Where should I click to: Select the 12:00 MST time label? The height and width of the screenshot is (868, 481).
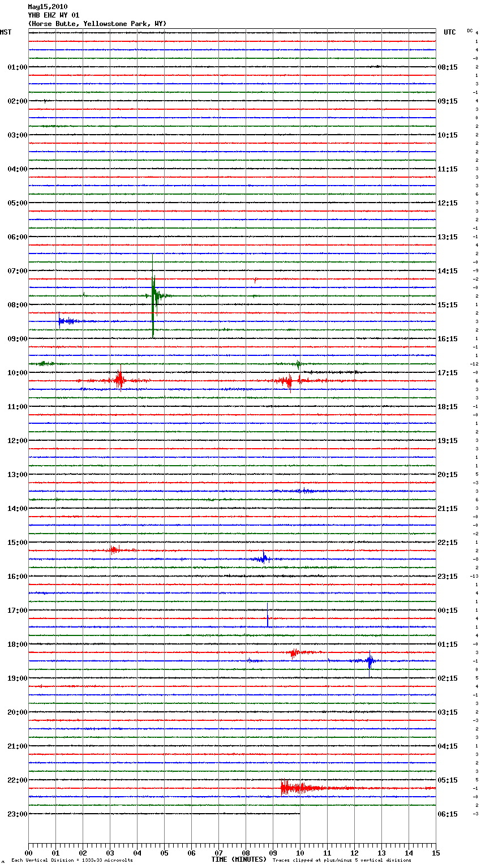pos(17,441)
